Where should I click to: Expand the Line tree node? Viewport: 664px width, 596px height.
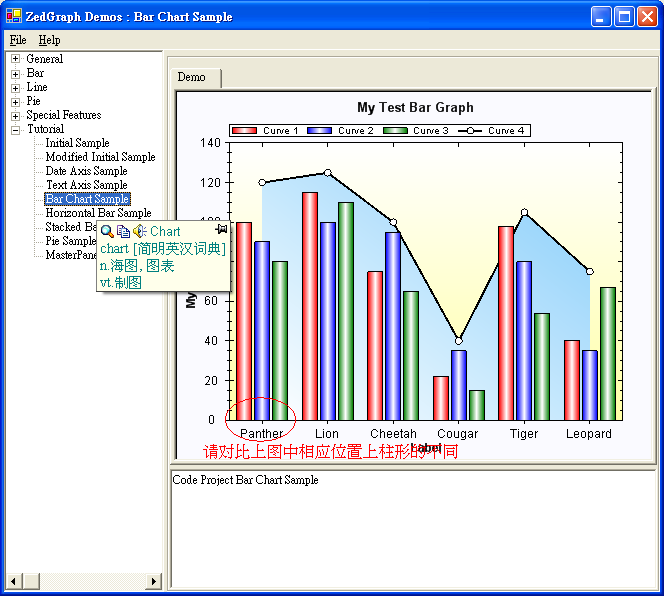tap(15, 88)
